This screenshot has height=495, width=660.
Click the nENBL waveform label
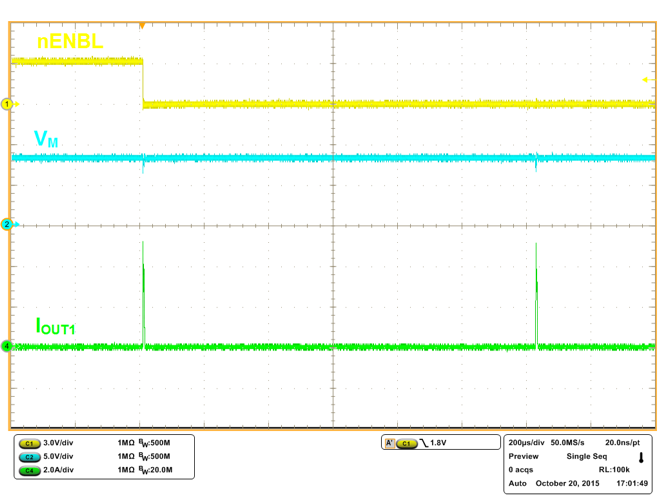[x=70, y=42]
